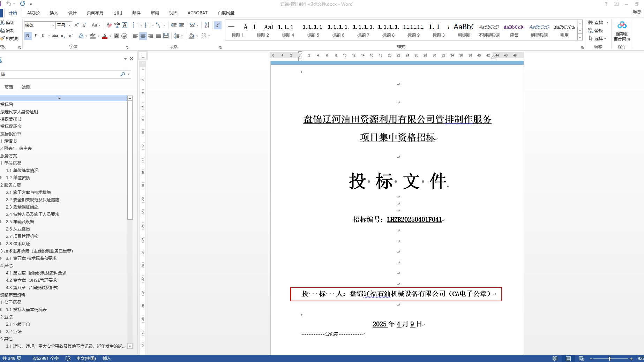Toggle bold formatting
644x362 pixels.
28,36
